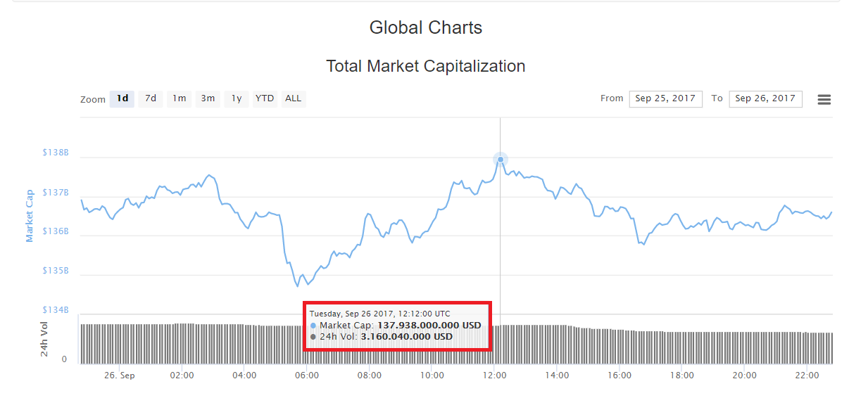Show ALL data range
The height and width of the screenshot is (398, 868).
point(294,98)
